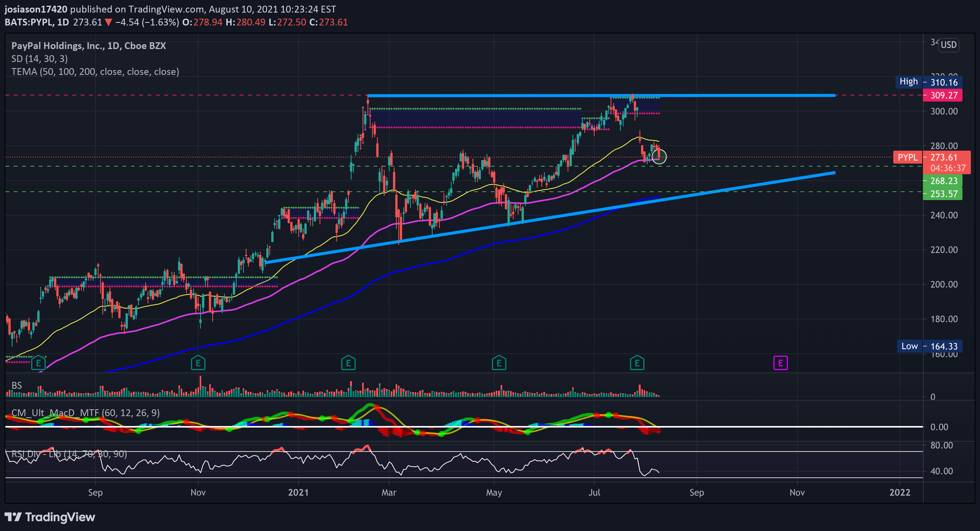
Task: Select the RSI Div indicator label
Action: pos(69,454)
